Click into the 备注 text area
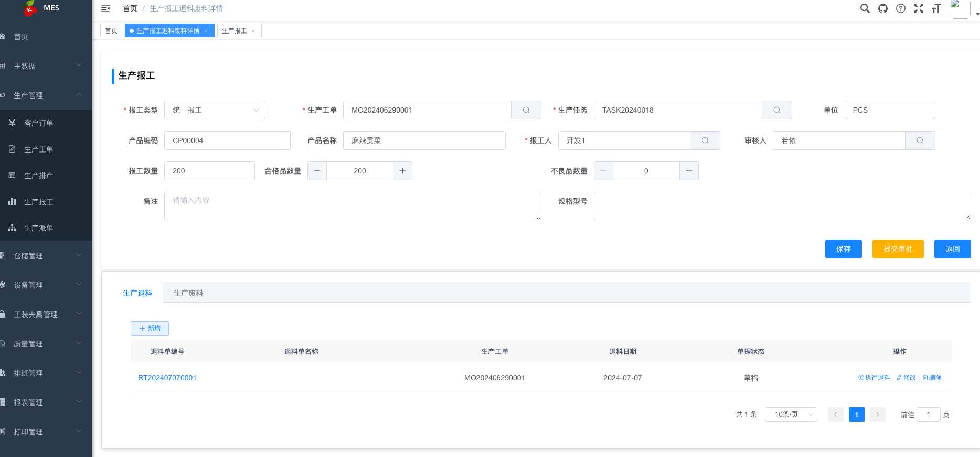 pyautogui.click(x=353, y=206)
